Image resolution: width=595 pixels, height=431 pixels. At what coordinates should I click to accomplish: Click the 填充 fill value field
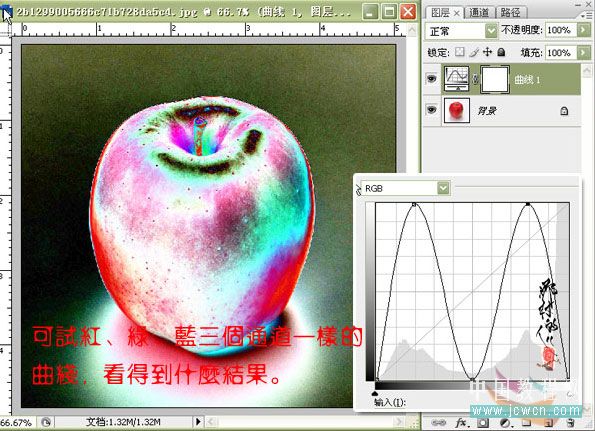[560, 53]
